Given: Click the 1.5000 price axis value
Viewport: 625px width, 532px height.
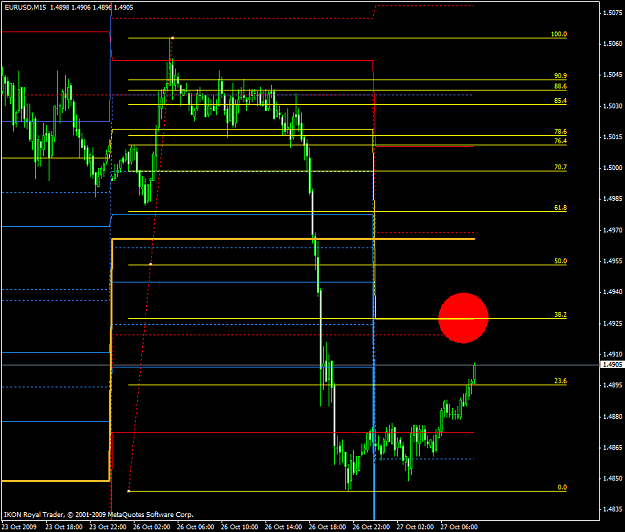Looking at the screenshot, I should (x=612, y=168).
